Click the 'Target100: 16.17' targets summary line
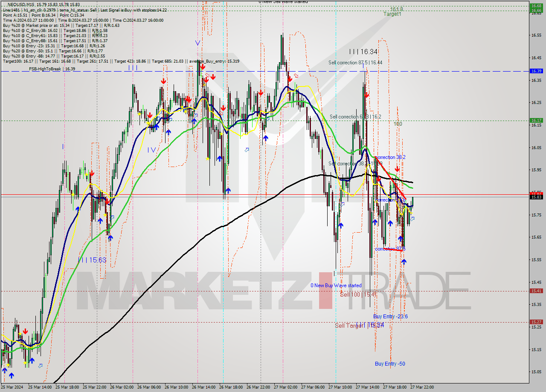The height and width of the screenshot is (392, 546). 121,61
